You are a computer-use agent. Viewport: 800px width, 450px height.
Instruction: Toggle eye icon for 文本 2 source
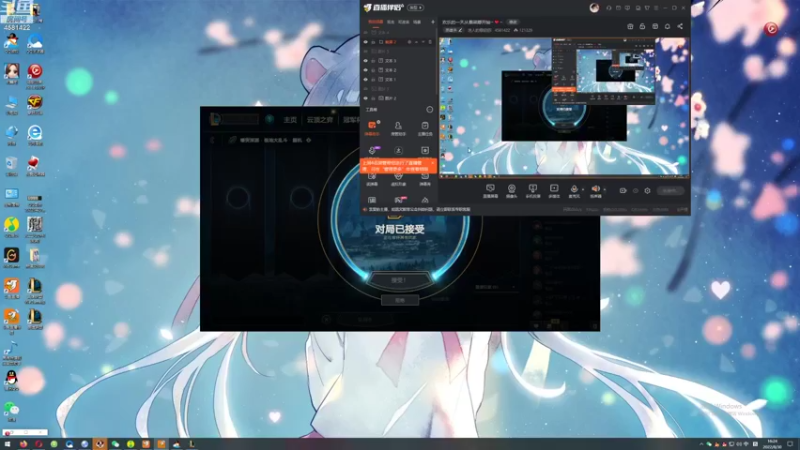pos(365,70)
